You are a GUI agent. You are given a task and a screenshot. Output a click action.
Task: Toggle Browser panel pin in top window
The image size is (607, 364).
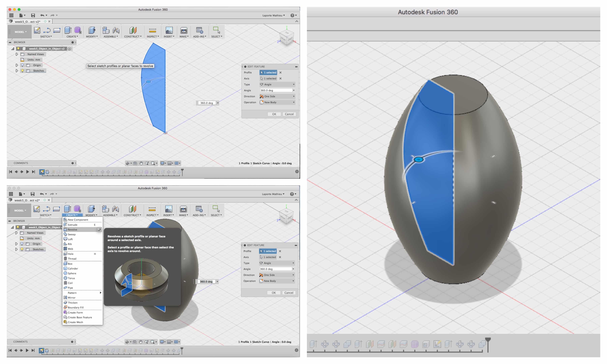[x=72, y=42]
